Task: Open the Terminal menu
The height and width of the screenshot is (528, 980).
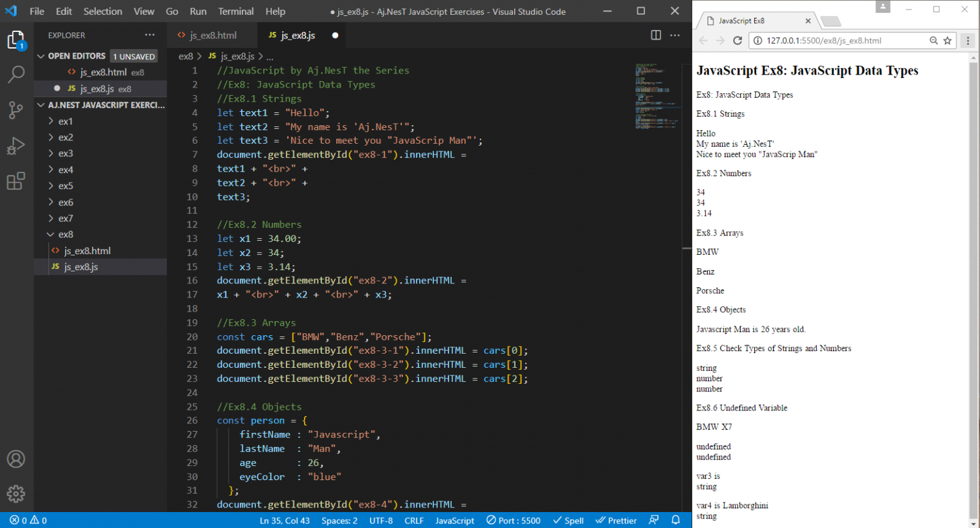Action: click(235, 11)
